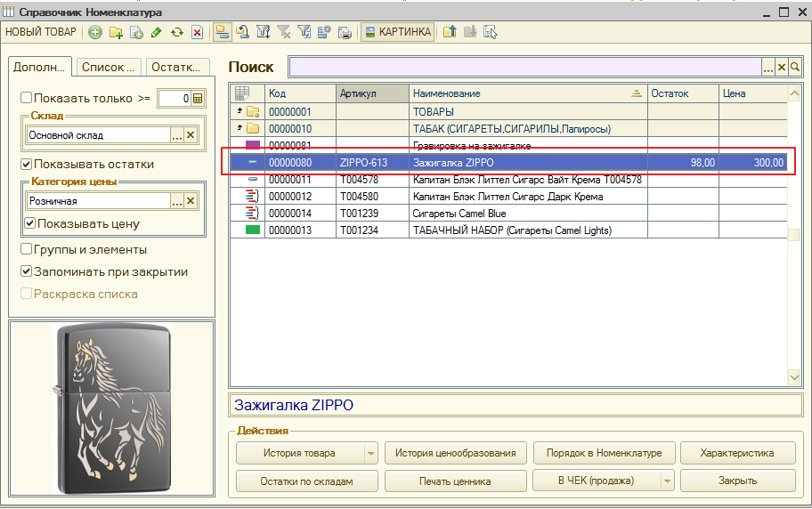Click Порядок в Номенклатуре button
This screenshot has width=812, height=509.
pyautogui.click(x=605, y=453)
